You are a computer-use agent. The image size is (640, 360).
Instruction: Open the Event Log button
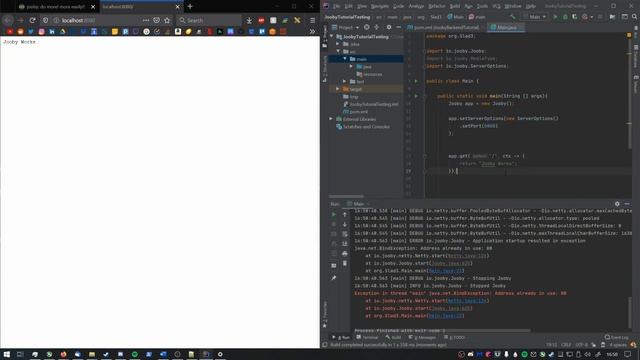(617, 338)
